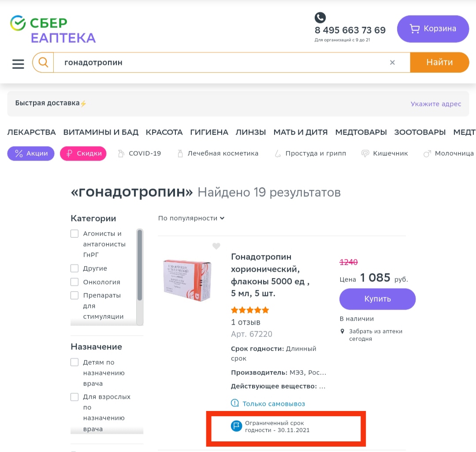Viewport: 476px width, 452px height.
Task: Open the hamburger navigation menu
Action: (x=18, y=64)
